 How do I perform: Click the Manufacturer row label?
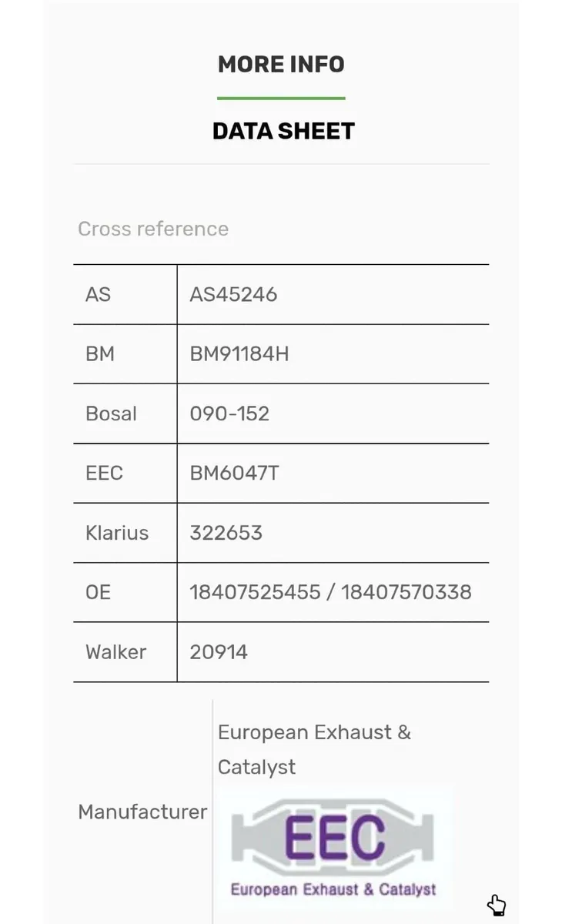click(x=142, y=812)
